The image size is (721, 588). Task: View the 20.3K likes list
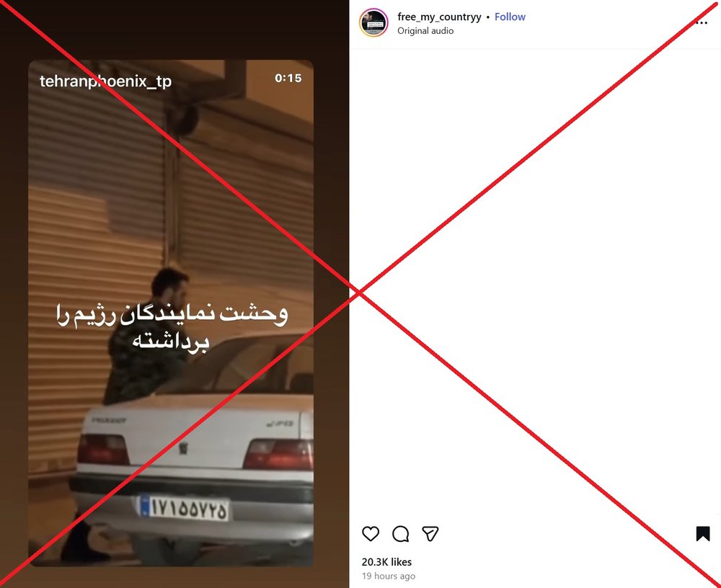(386, 562)
